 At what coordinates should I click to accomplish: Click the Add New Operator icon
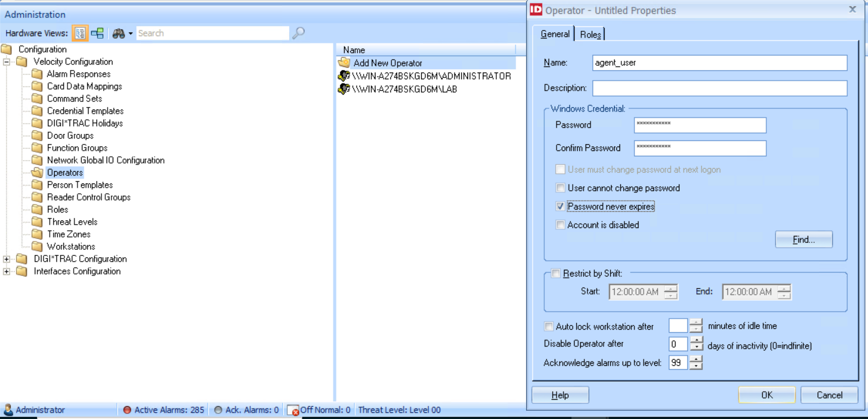point(344,62)
